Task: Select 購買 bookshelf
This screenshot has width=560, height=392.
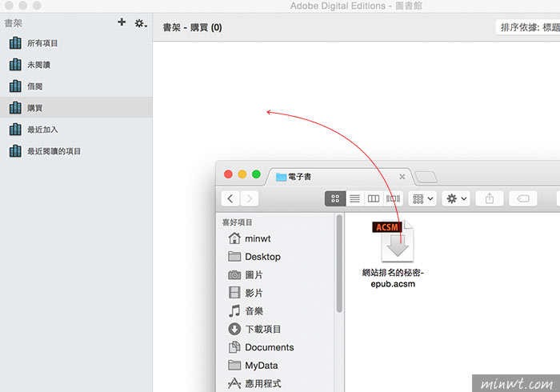Action: click(x=76, y=107)
